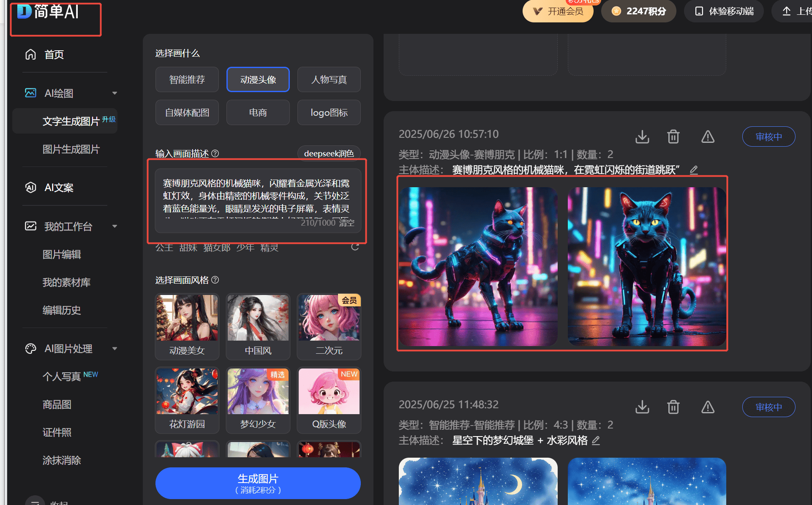This screenshot has width=812, height=505.
Task: Open the side-view cyberpunk cat image
Action: pos(478,267)
